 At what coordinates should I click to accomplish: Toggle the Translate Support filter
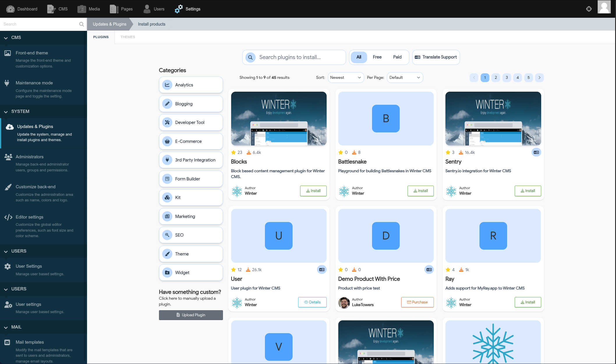[x=436, y=57]
